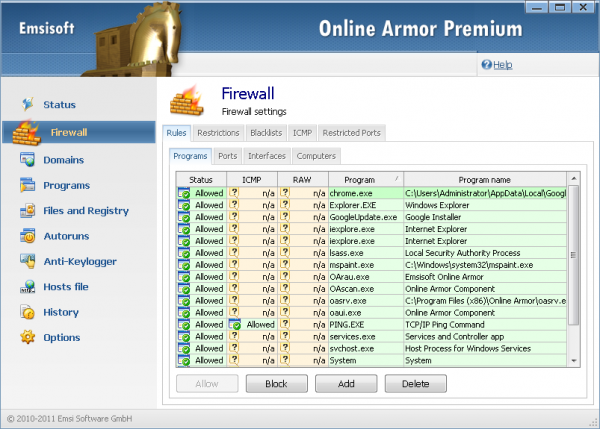Click the Options gear icon
Viewport: 600px width, 429px height.
click(x=28, y=337)
